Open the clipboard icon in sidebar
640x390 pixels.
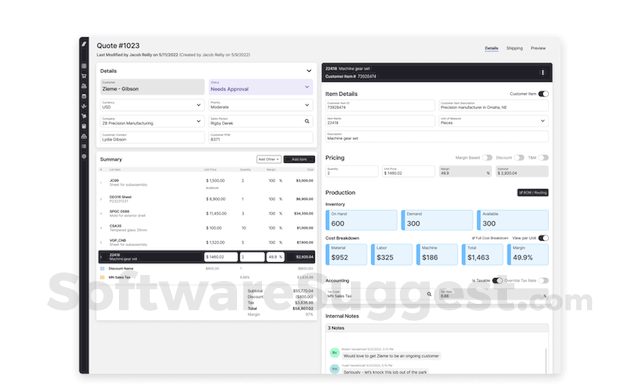(84, 126)
